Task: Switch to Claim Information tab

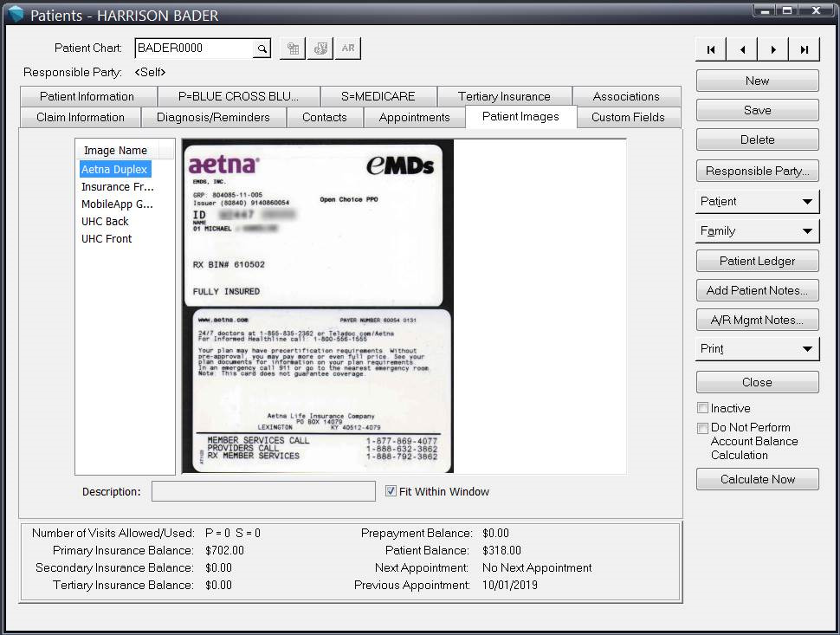Action: tap(81, 117)
